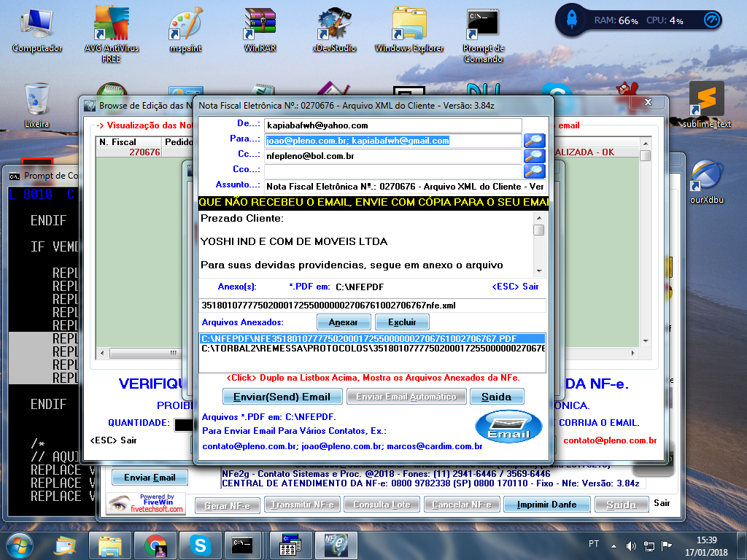747x560 pixels.
Task: Click the Enviar(Send) Email button
Action: click(282, 397)
